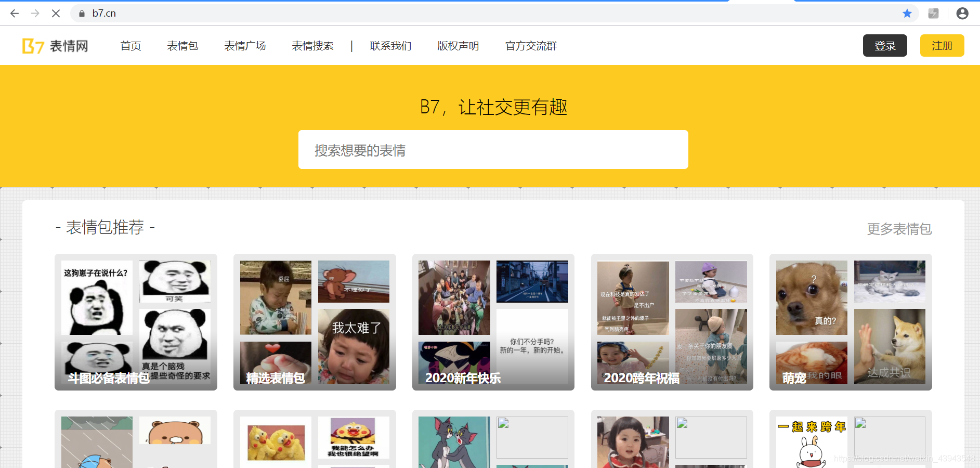Click the bookmark star icon
The height and width of the screenshot is (468, 980).
tap(907, 14)
